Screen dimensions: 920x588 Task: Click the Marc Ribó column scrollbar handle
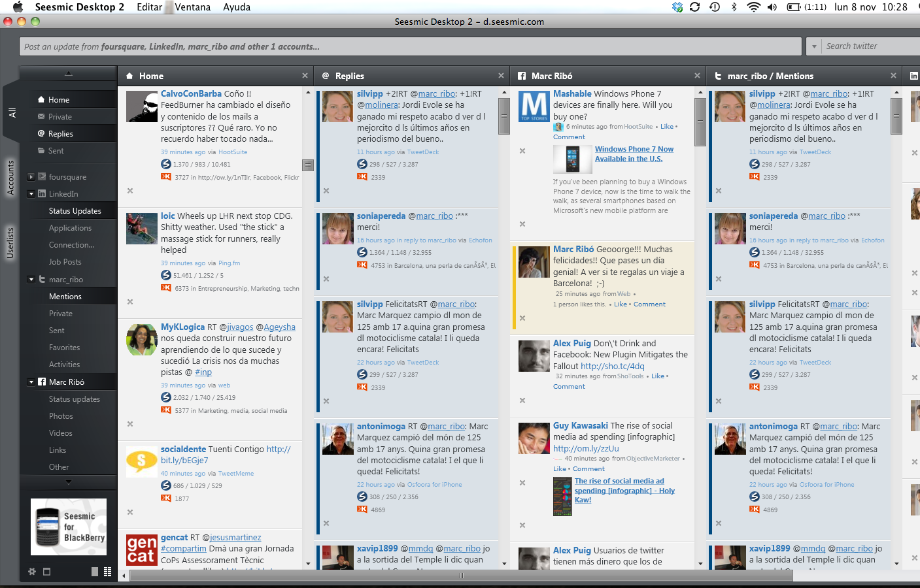point(700,122)
